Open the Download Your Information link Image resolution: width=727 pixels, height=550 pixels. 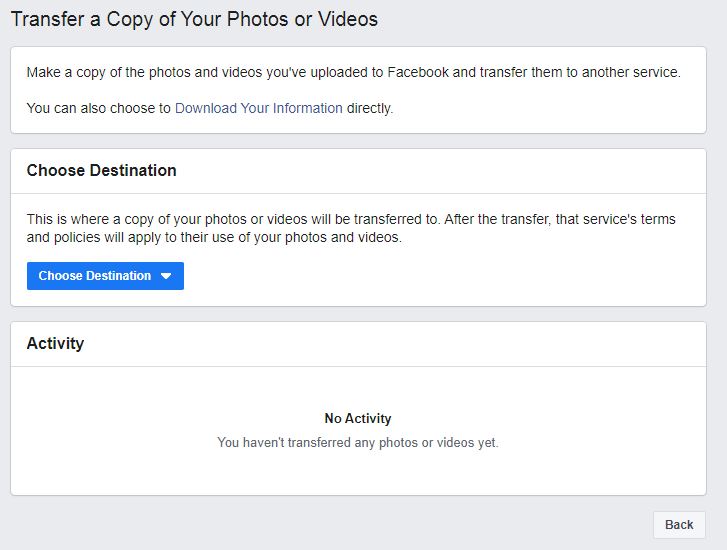pos(259,108)
